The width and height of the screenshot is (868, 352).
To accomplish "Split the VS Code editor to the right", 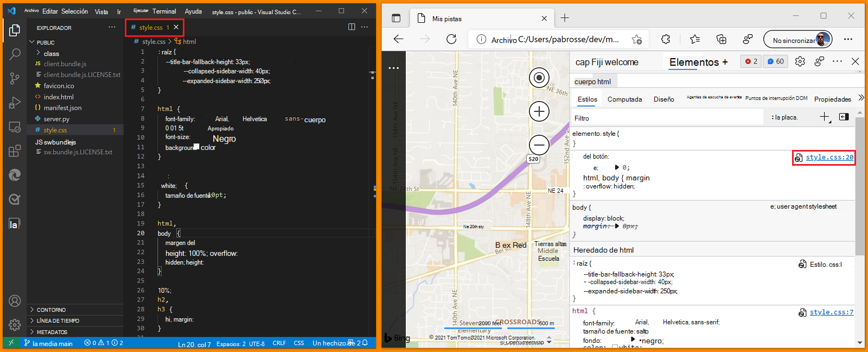I will click(x=352, y=27).
